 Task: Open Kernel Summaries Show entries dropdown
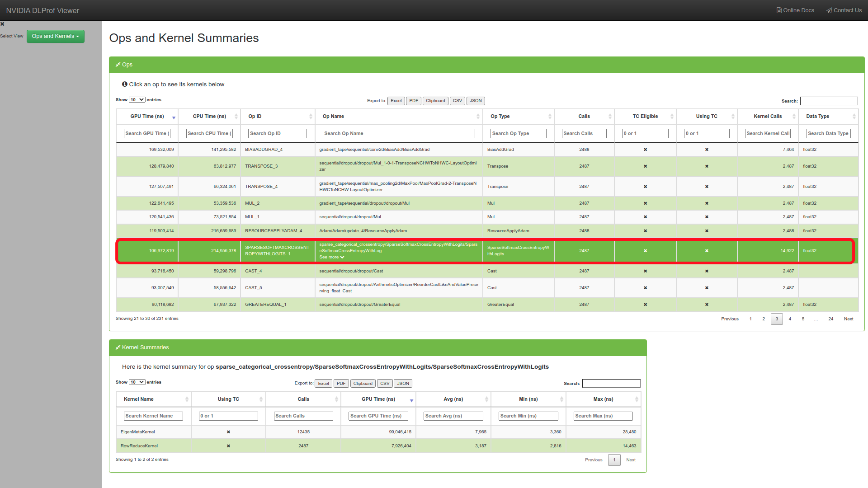pyautogui.click(x=137, y=382)
